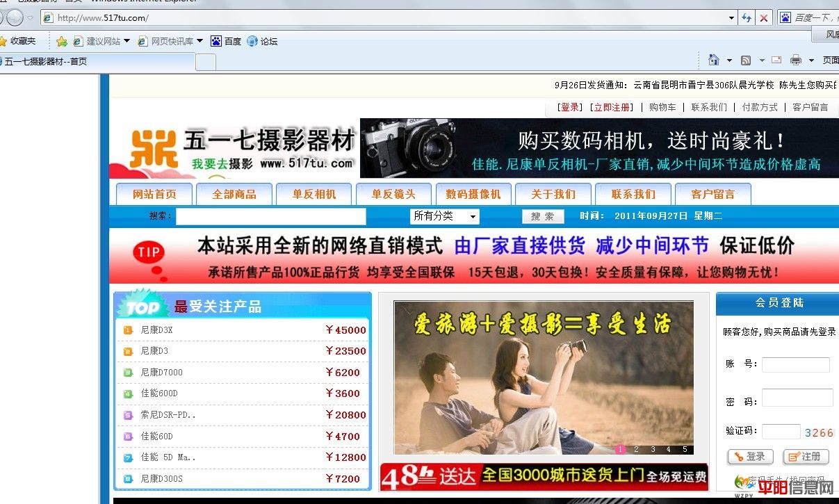Image resolution: width=839 pixels, height=504 pixels.
Task: Click the Home icon in command bar
Action: (713, 60)
